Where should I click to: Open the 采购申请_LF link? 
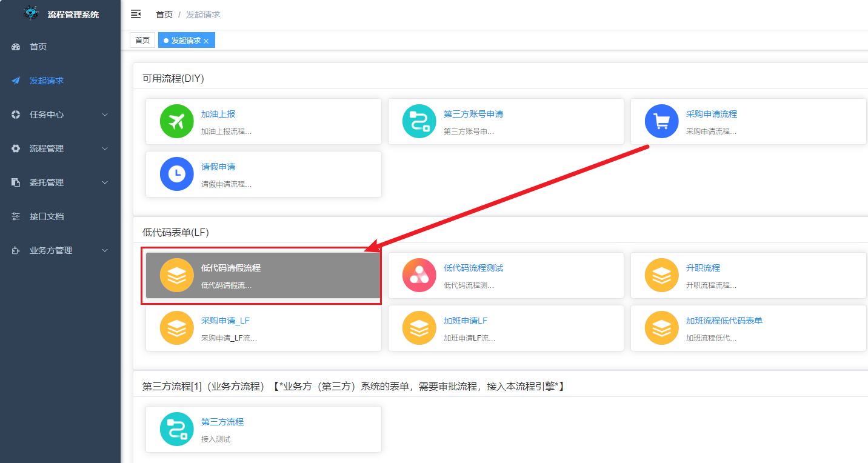tap(225, 321)
